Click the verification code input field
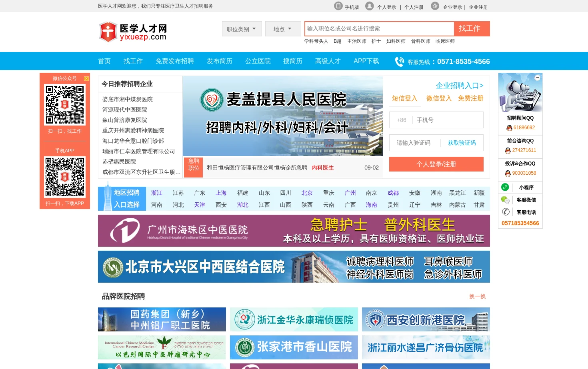This screenshot has width=588, height=369. point(415,143)
